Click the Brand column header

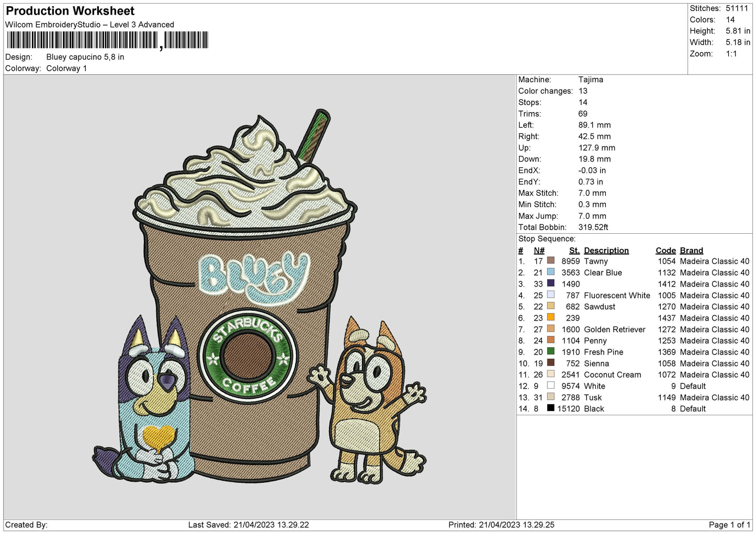[691, 251]
